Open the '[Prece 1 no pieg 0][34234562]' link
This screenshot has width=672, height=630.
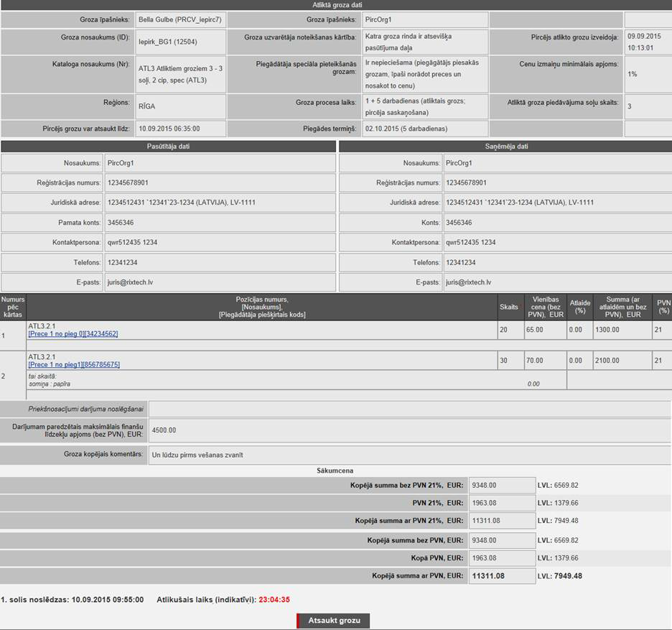(73, 334)
